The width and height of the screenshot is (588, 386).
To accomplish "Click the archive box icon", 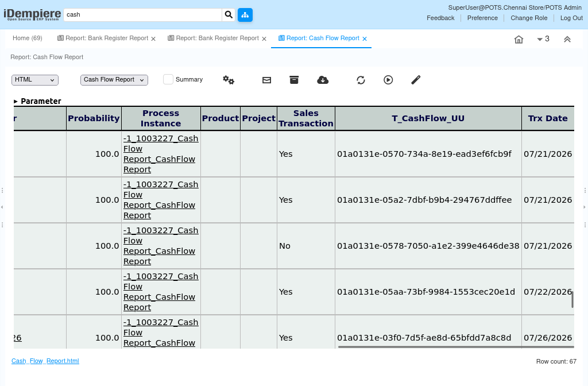I will pyautogui.click(x=294, y=80).
